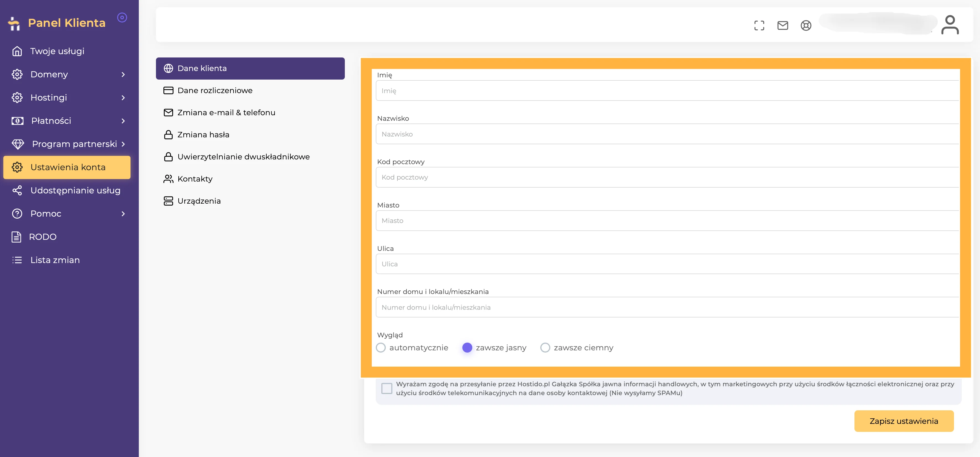The height and width of the screenshot is (457, 980).
Task: Click the lock icon beside Zmiana hasła
Action: coord(168,135)
